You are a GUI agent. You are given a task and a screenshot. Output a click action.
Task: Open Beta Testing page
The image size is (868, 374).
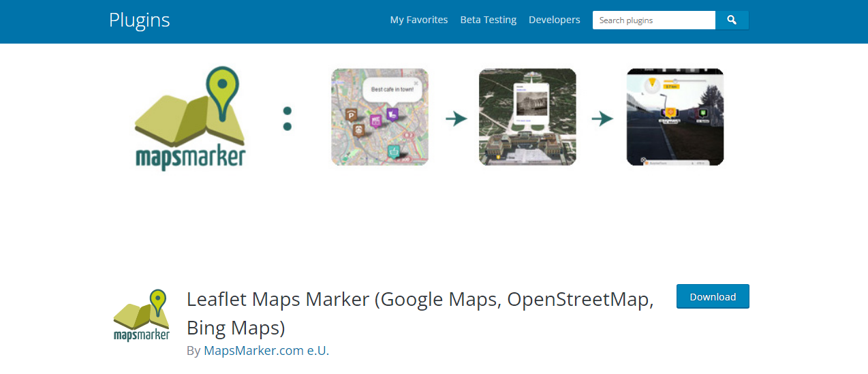489,20
